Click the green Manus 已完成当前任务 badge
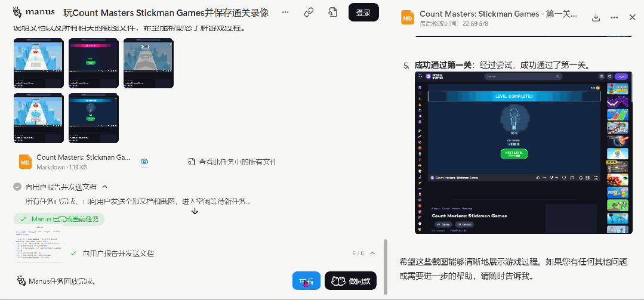Screen dimensions: 644x300 tap(59, 219)
